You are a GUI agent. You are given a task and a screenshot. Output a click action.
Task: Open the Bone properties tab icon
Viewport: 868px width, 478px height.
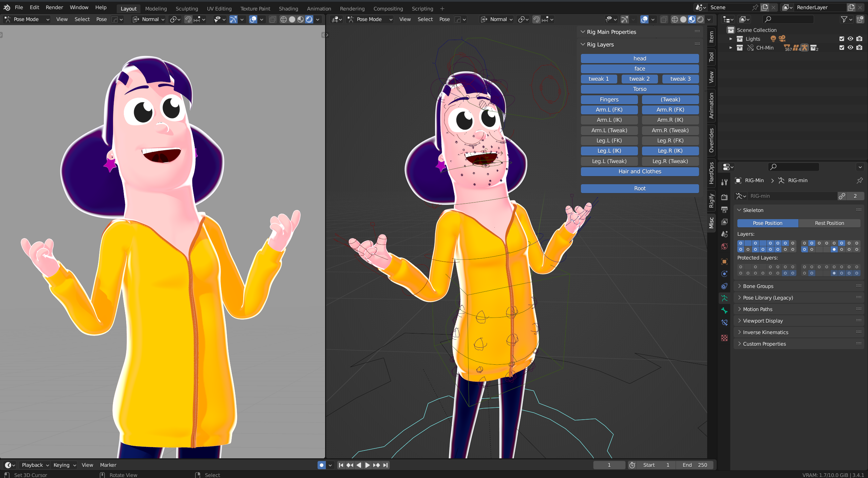point(724,310)
